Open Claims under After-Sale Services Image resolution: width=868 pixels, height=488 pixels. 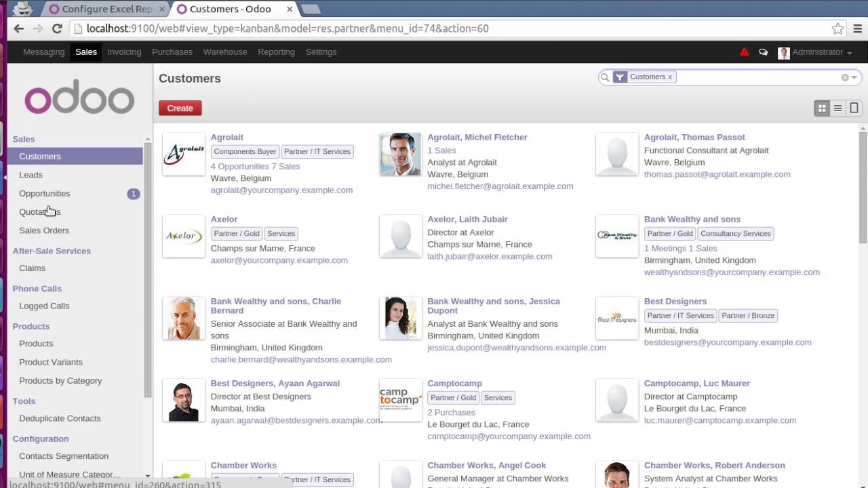32,268
